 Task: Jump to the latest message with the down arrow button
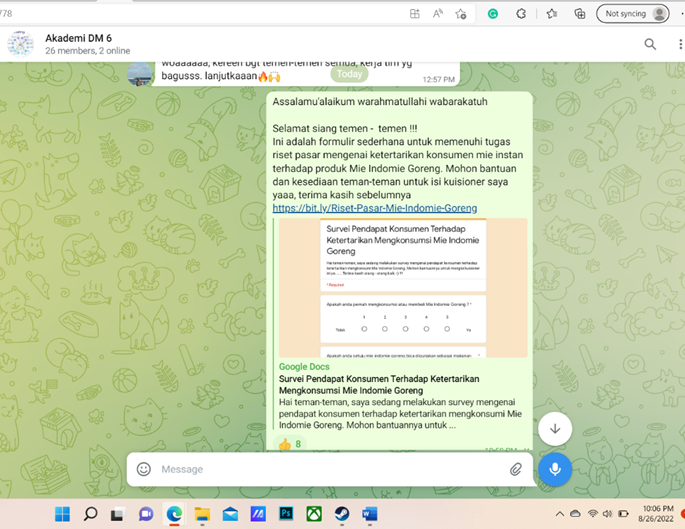point(555,429)
